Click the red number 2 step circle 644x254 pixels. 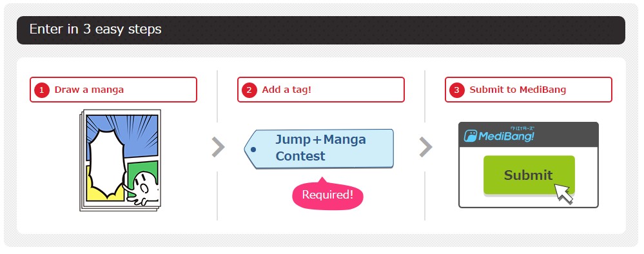click(x=249, y=90)
